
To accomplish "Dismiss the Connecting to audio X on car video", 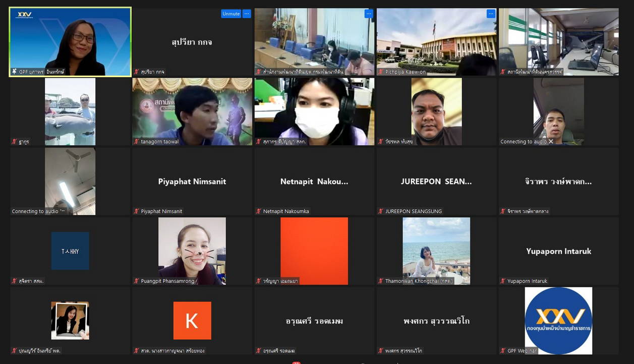I will coord(551,142).
